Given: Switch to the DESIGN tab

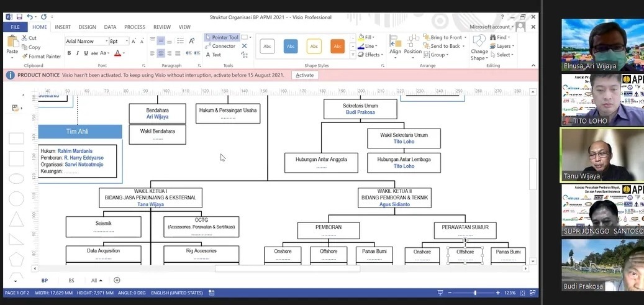Looking at the screenshot, I should pos(87,27).
